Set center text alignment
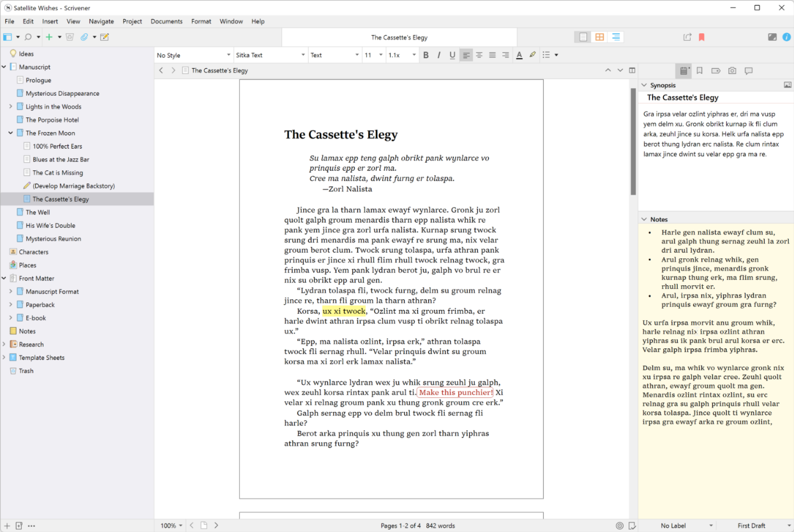Image resolution: width=794 pixels, height=532 pixels. [x=479, y=55]
